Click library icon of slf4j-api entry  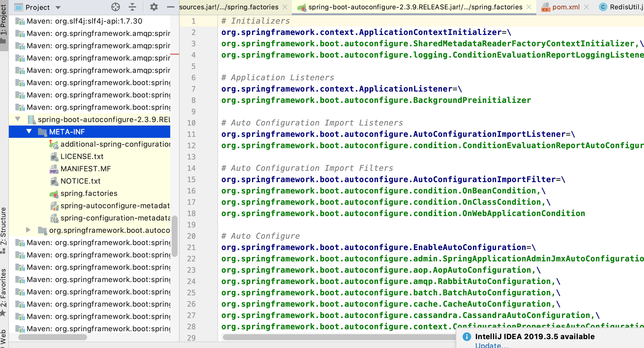[20, 21]
